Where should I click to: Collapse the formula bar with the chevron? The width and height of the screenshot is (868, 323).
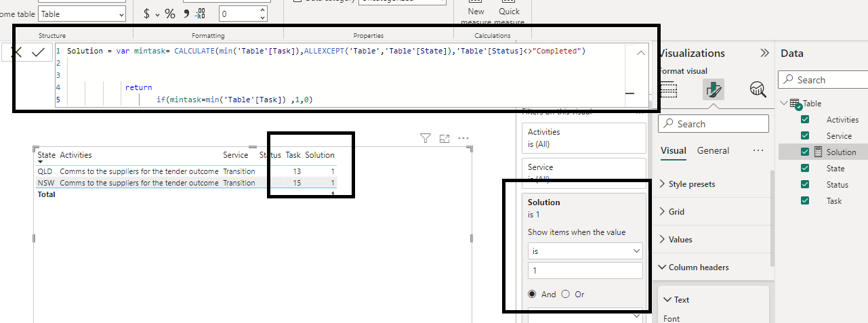(x=642, y=52)
